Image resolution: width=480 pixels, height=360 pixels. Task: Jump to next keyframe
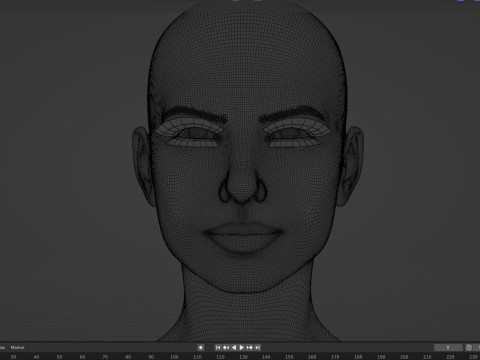pos(250,347)
